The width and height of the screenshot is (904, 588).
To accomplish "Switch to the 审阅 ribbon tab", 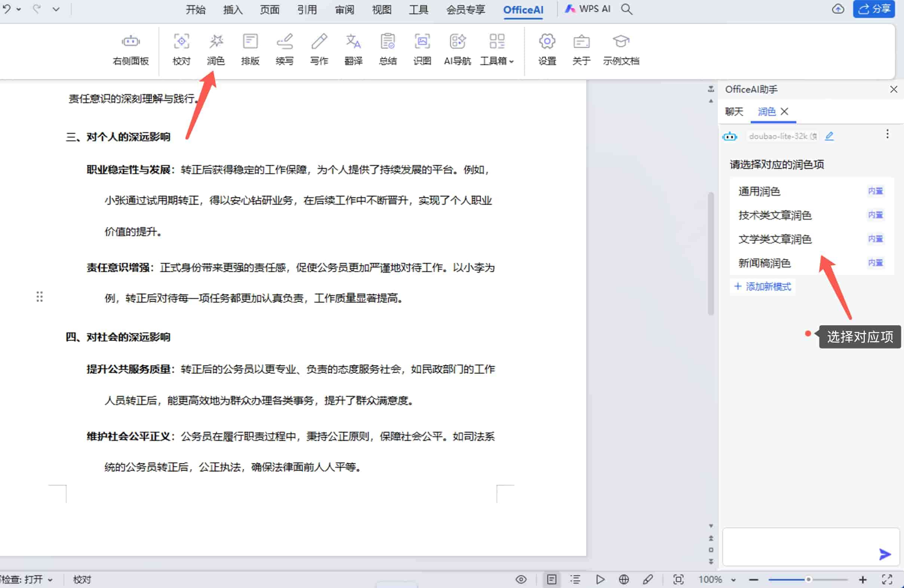I will tap(344, 9).
